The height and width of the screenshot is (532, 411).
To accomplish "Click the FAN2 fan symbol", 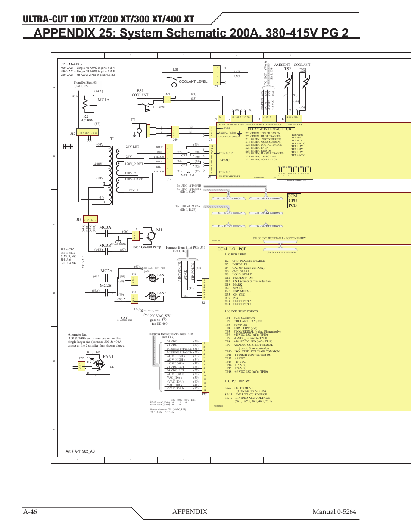I will click(152, 296).
